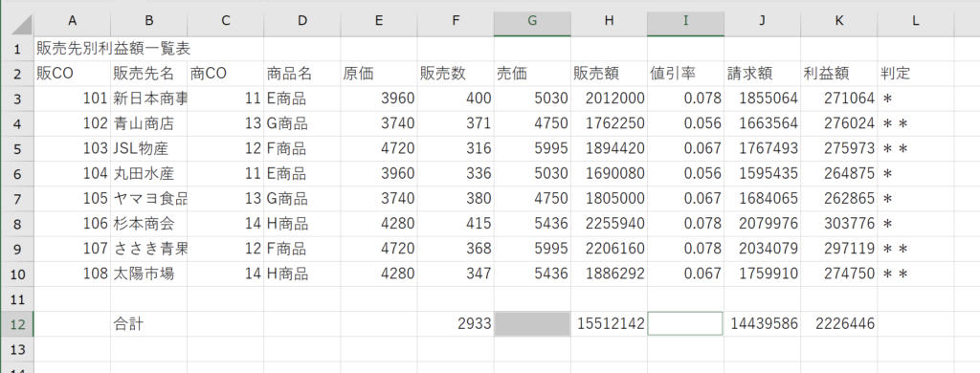Select sales amount 2012000
Screen dimensions: 980x373
[609, 99]
